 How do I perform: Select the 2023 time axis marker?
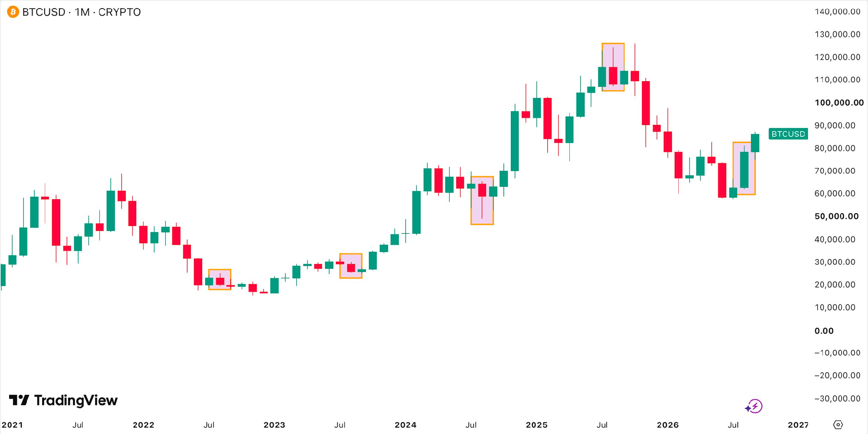[x=274, y=425]
